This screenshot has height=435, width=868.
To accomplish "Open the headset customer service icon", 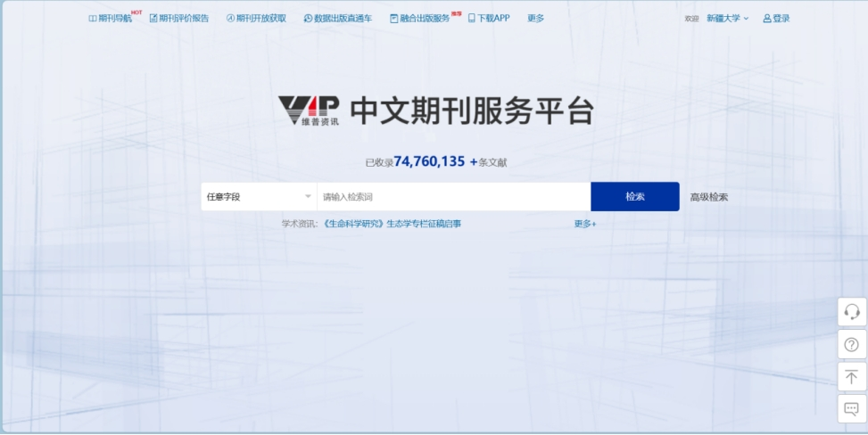I will point(852,312).
